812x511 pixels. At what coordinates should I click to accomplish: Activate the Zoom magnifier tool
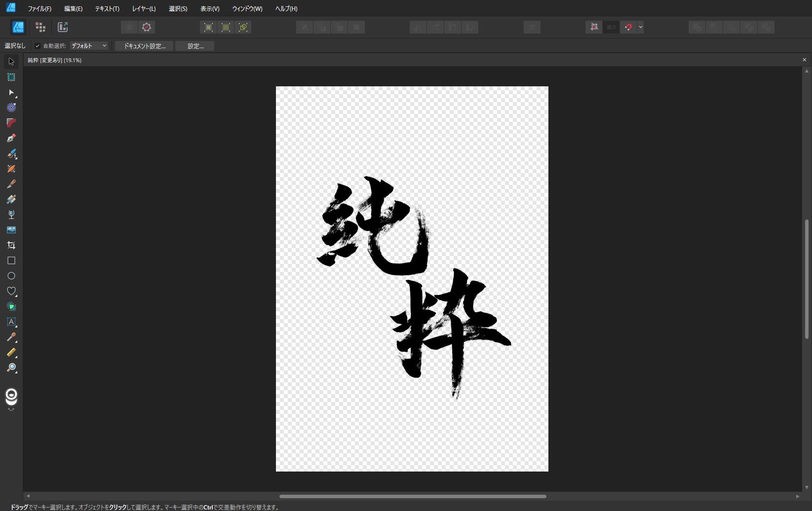11,368
